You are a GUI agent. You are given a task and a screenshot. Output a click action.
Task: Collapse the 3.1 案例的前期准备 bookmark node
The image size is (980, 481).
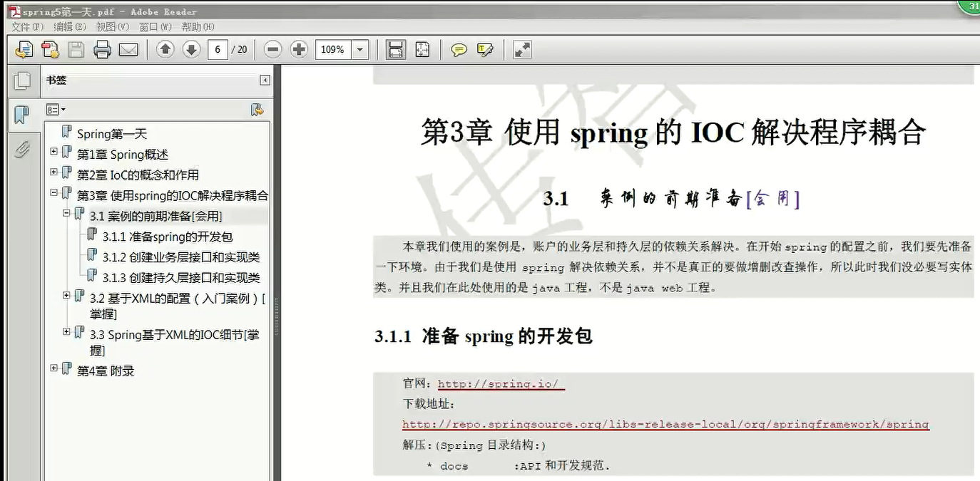[66, 213]
